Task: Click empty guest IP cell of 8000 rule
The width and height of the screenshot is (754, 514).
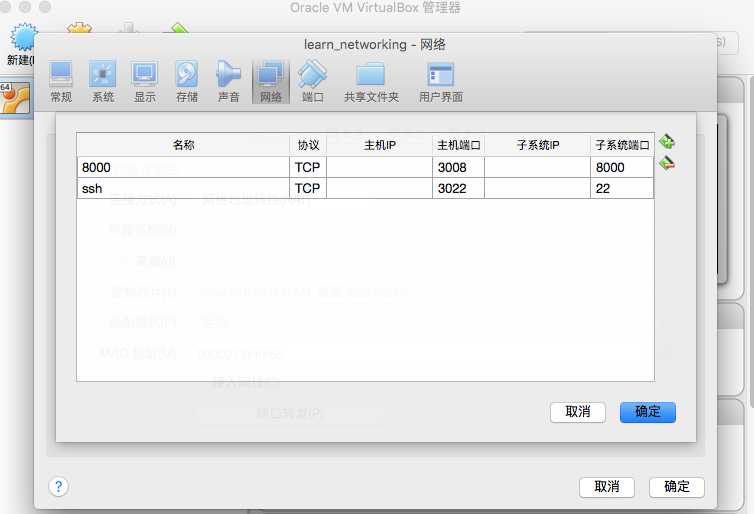Action: pyautogui.click(x=538, y=167)
